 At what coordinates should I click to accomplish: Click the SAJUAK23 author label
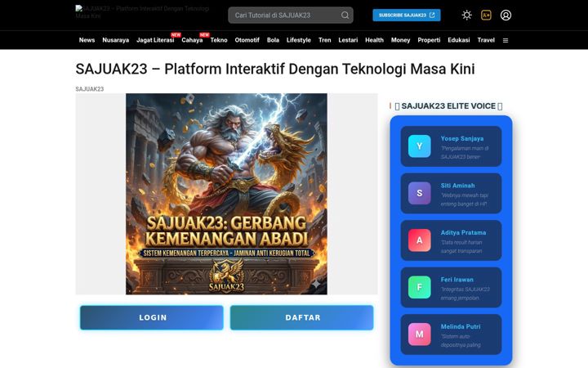(x=90, y=89)
